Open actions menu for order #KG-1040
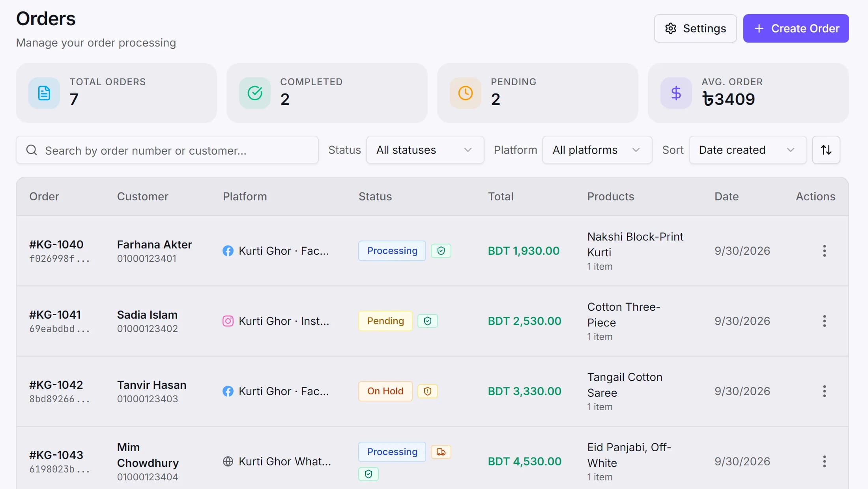This screenshot has height=489, width=868. click(824, 251)
